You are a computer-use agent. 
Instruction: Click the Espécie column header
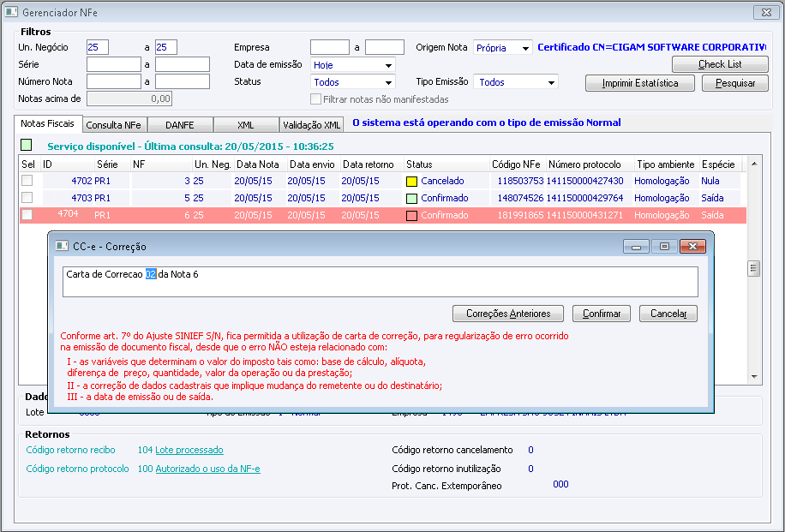tap(720, 164)
